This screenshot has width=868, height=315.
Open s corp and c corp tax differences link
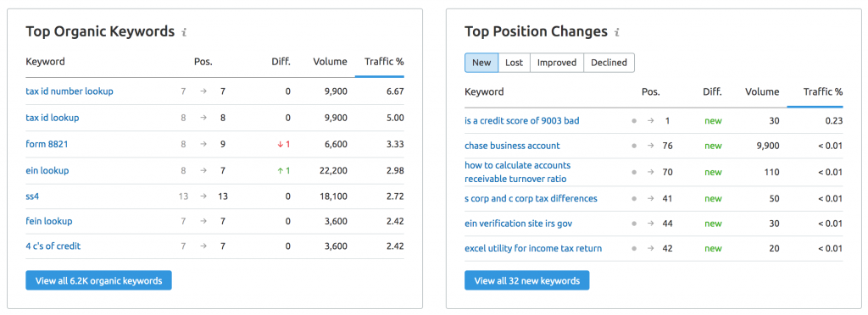click(531, 198)
